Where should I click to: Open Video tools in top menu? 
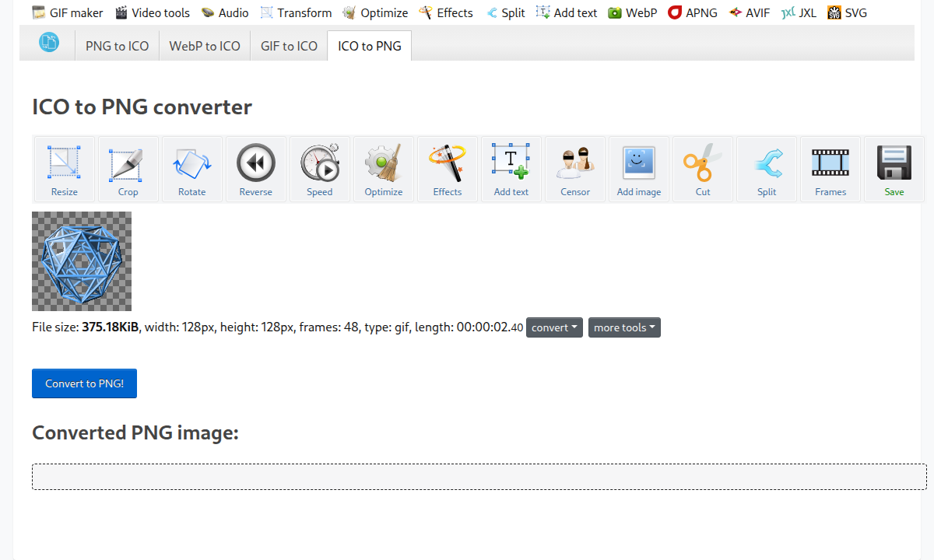point(153,12)
